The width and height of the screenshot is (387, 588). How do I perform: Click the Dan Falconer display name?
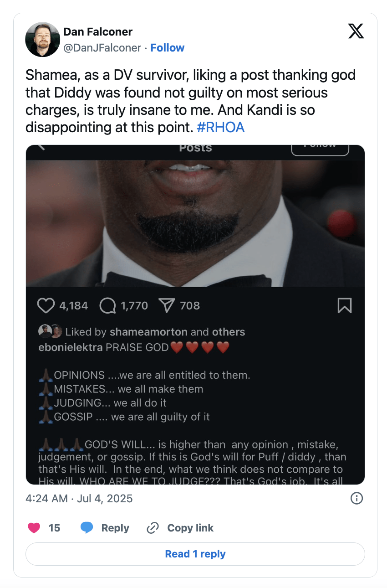point(98,32)
